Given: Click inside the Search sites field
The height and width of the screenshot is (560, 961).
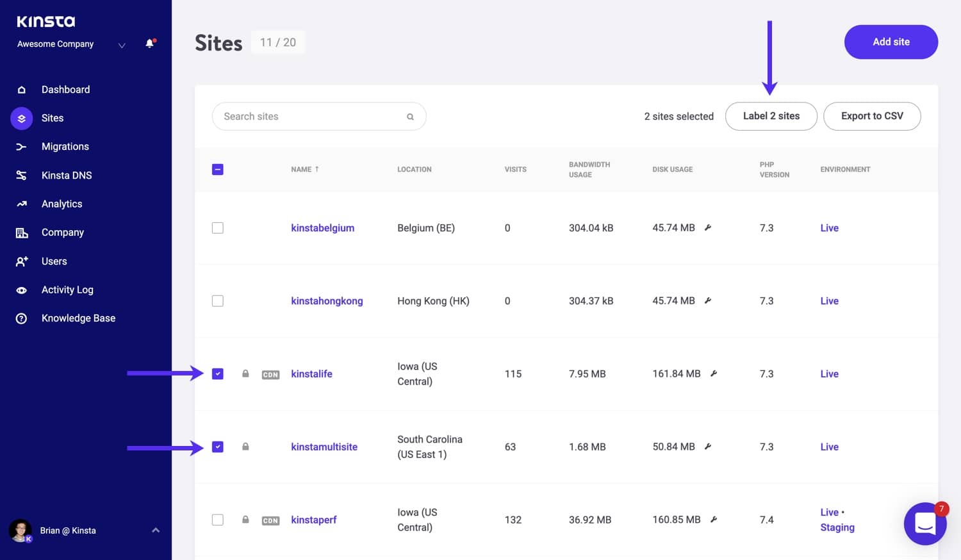Looking at the screenshot, I should coord(301,116).
